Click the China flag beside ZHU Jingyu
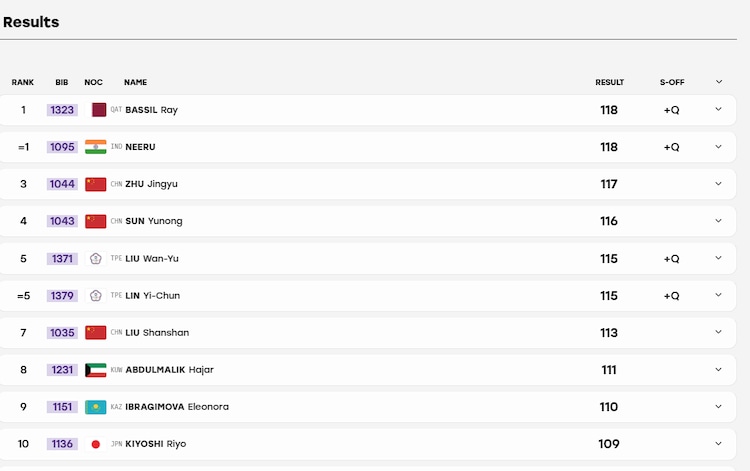 [96, 184]
